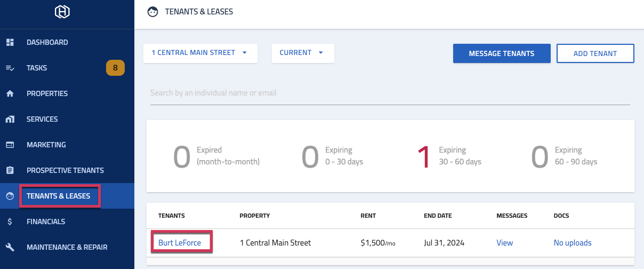644x269 pixels.
Task: Select the Services building icon
Action: (10, 119)
